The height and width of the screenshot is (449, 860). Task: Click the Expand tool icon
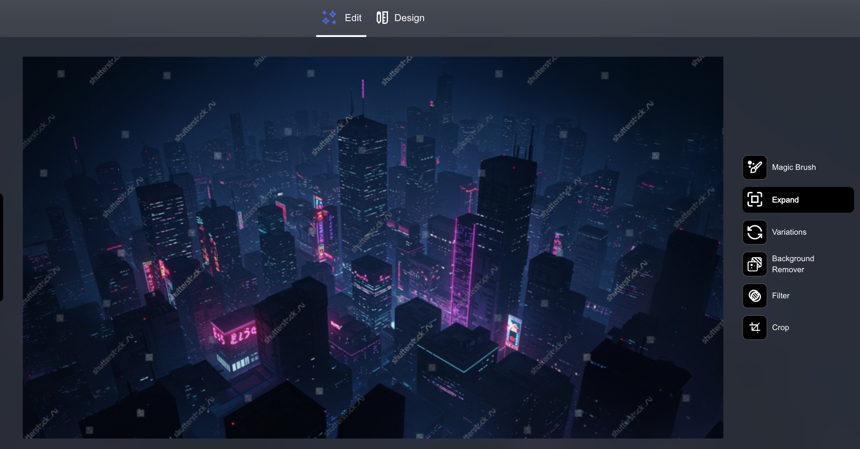[x=754, y=200]
